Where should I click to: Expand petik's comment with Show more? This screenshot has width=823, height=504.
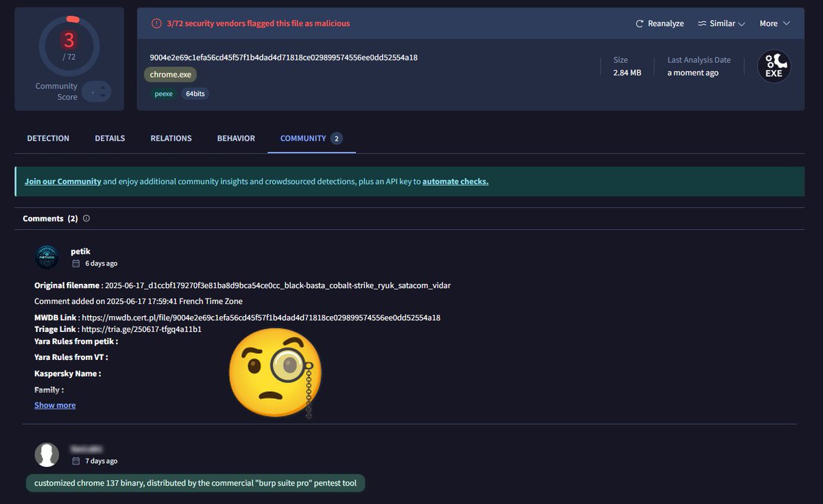click(55, 405)
